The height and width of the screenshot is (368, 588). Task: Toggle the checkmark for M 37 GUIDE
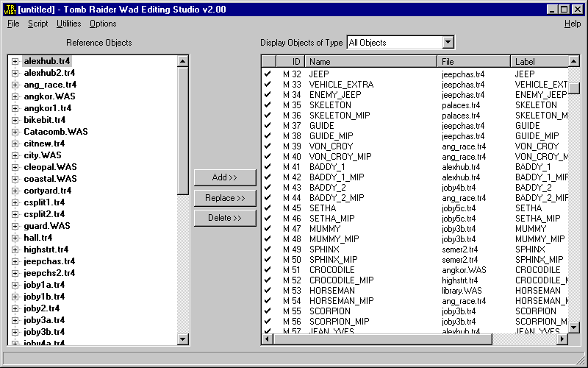pos(268,125)
